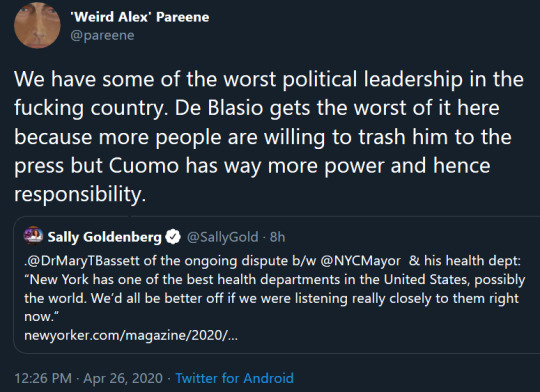Open the Twitter for Android source link

(x=235, y=378)
